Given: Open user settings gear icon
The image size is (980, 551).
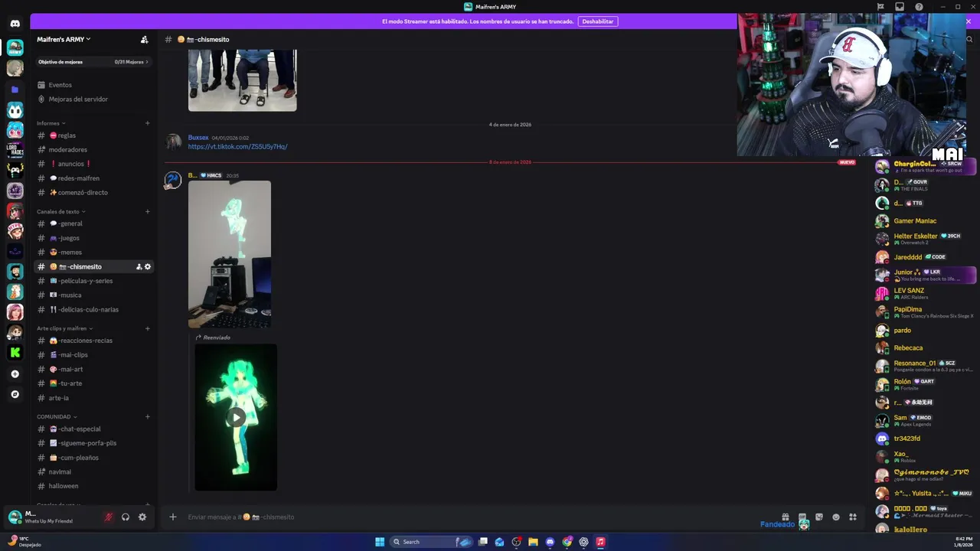Looking at the screenshot, I should 142,517.
